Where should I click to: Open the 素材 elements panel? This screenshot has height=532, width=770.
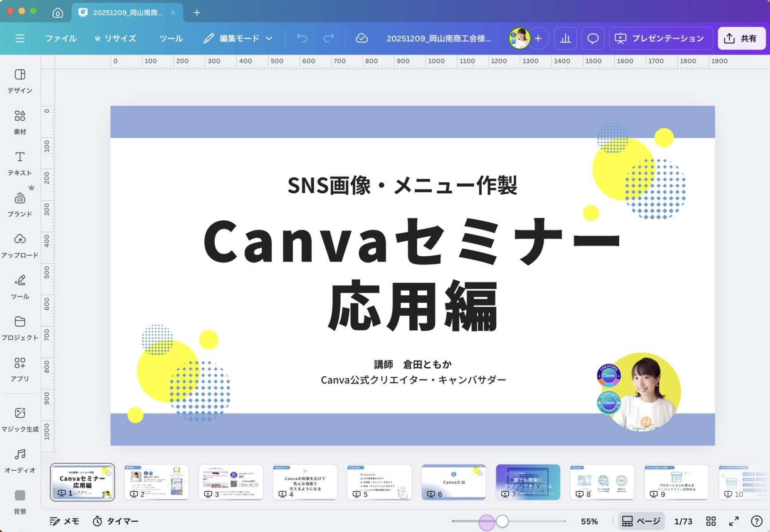point(20,122)
